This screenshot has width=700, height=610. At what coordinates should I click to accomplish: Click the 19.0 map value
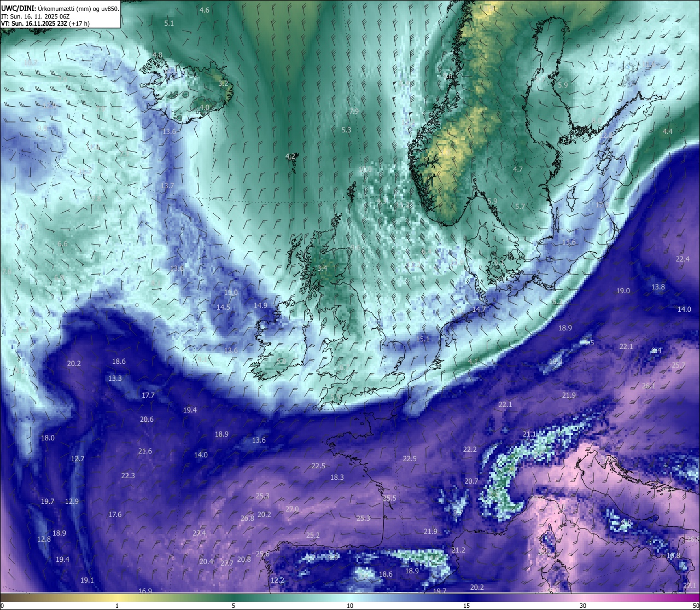point(623,291)
